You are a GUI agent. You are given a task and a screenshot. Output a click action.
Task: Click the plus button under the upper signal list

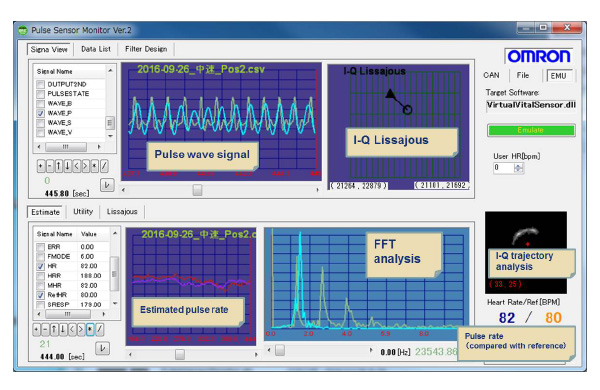coord(41,166)
